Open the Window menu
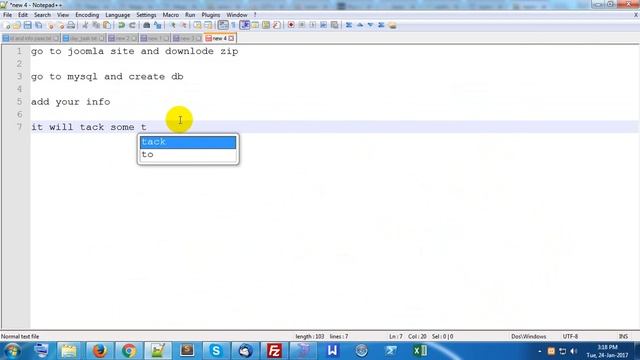The width and height of the screenshot is (640, 360). pos(237,15)
